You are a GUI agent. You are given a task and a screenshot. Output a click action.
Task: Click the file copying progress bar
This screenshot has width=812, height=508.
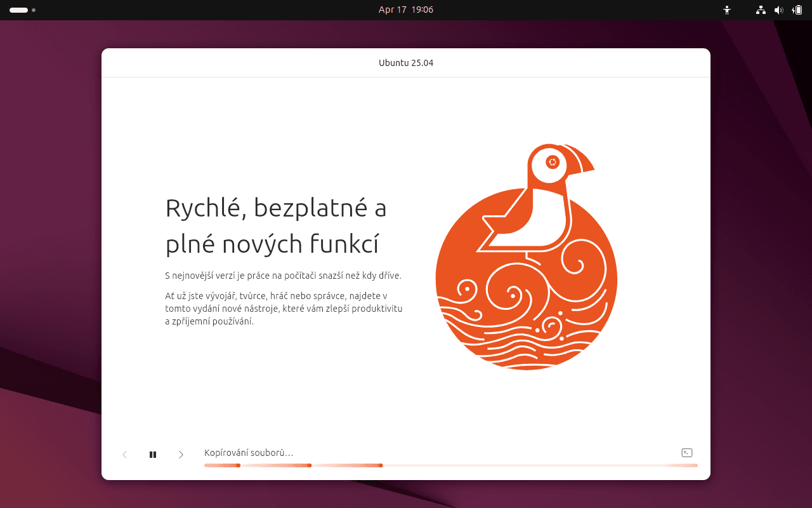[x=451, y=465]
